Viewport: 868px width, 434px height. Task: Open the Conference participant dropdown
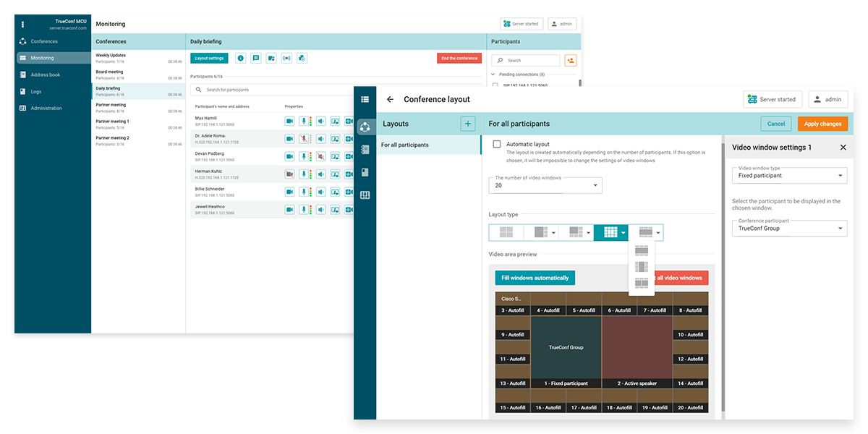click(789, 229)
